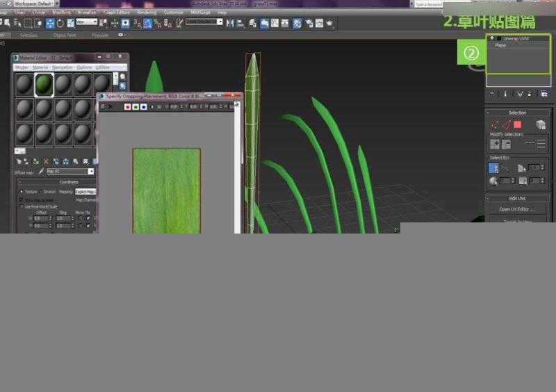
Task: Select the Move tool in main toolbar
Action: pyautogui.click(x=50, y=24)
